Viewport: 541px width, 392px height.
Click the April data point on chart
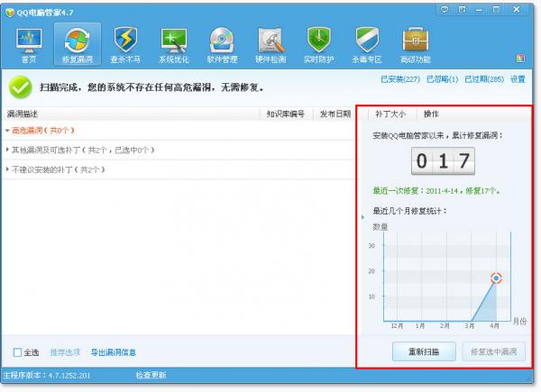[x=496, y=278]
